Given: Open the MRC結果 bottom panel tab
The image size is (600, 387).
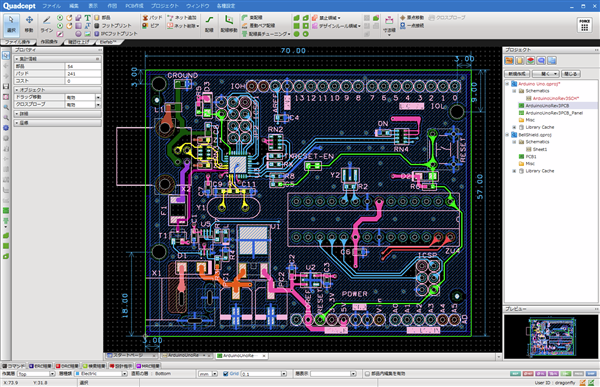Looking at the screenshot, I should [x=148, y=366].
